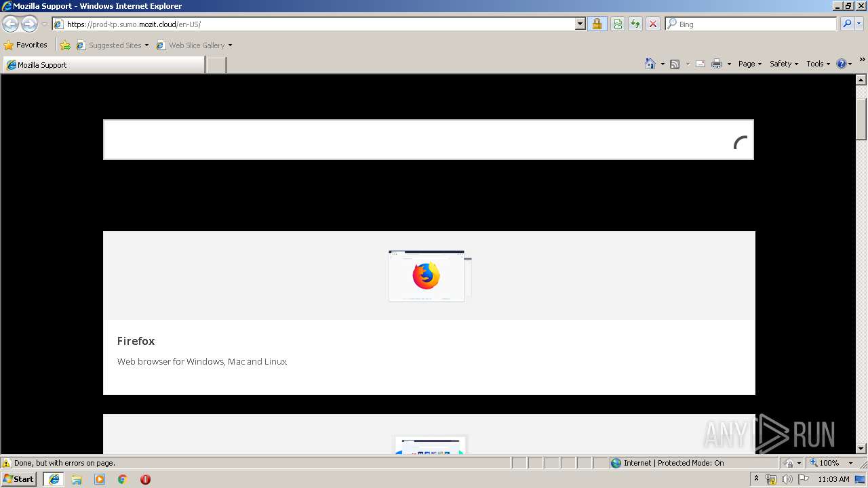Click Internet Explorer taskbar icon
Screen dimensions: 868x488
(x=54, y=479)
